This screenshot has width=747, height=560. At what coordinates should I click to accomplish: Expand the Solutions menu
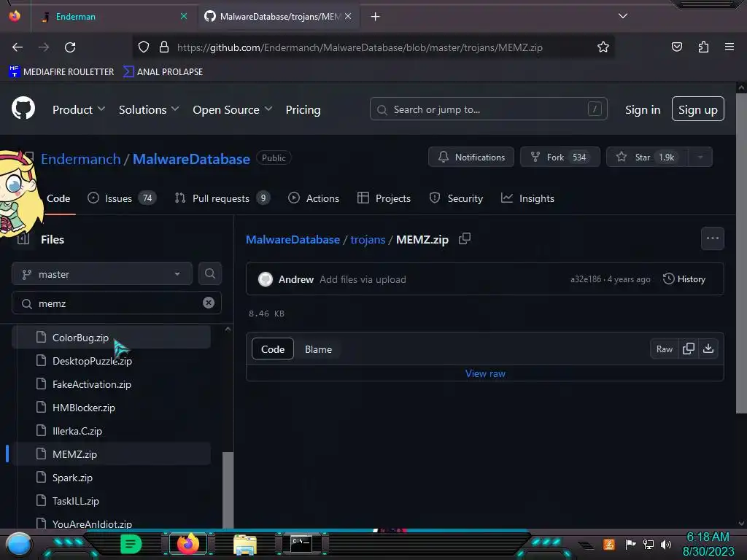(149, 109)
